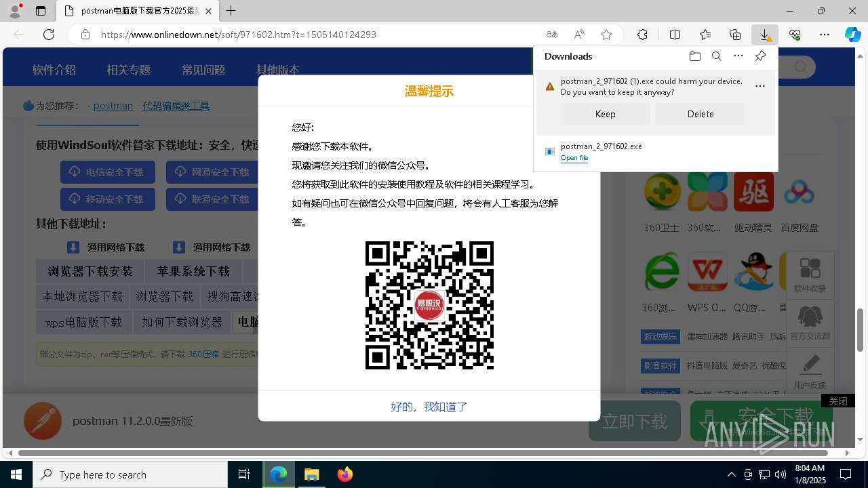Image resolution: width=868 pixels, height=488 pixels.
Task: Switch to 其他版本 tab
Action: (x=277, y=70)
